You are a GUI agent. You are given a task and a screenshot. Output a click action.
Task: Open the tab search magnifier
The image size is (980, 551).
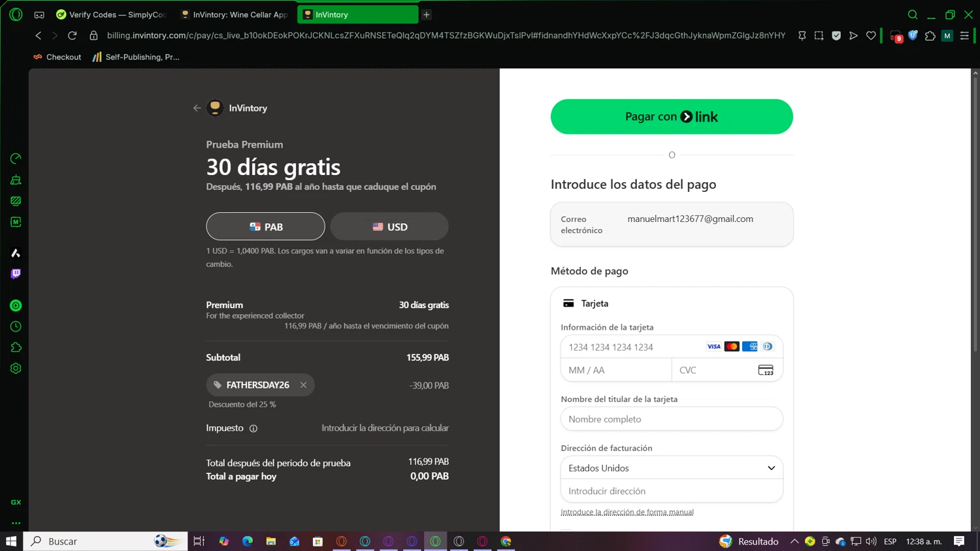(x=913, y=14)
